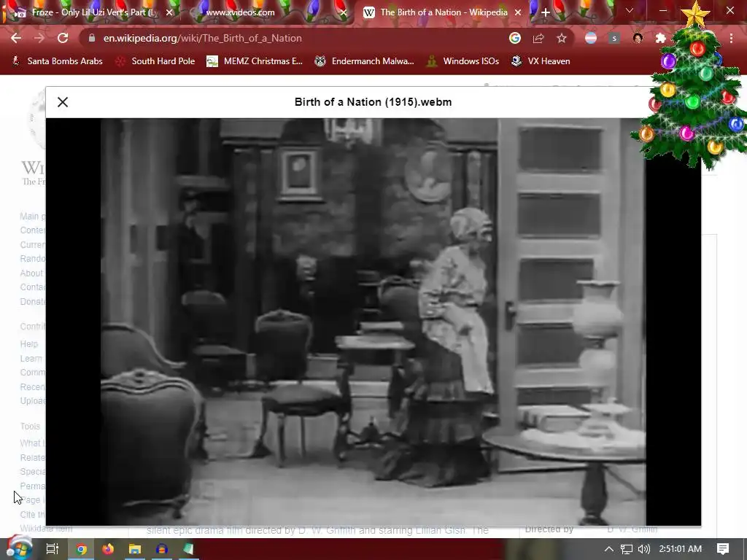Screen dimensions: 747x560
Task: Click the 'Birth of a Nation (1915).webm' title
Action: click(373, 102)
